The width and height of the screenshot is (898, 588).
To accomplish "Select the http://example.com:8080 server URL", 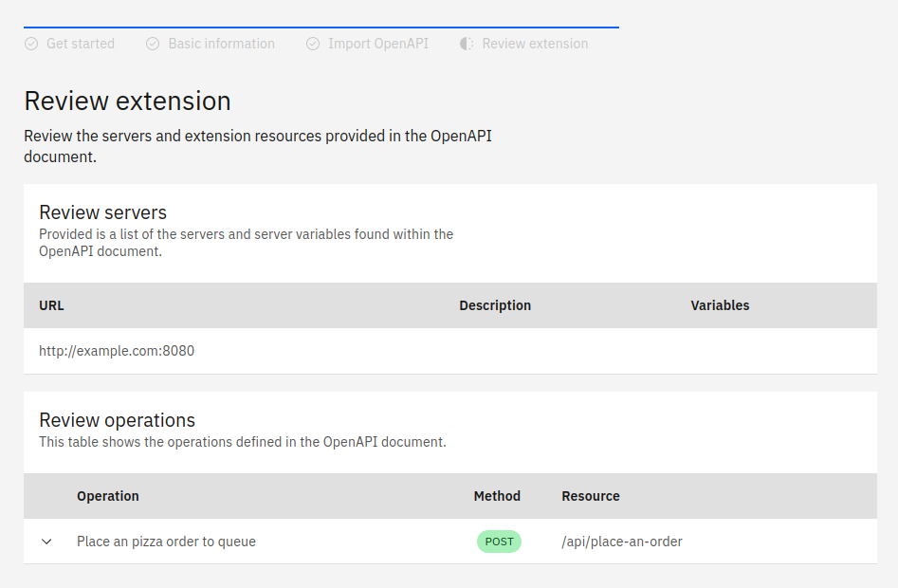I will 117,351.
